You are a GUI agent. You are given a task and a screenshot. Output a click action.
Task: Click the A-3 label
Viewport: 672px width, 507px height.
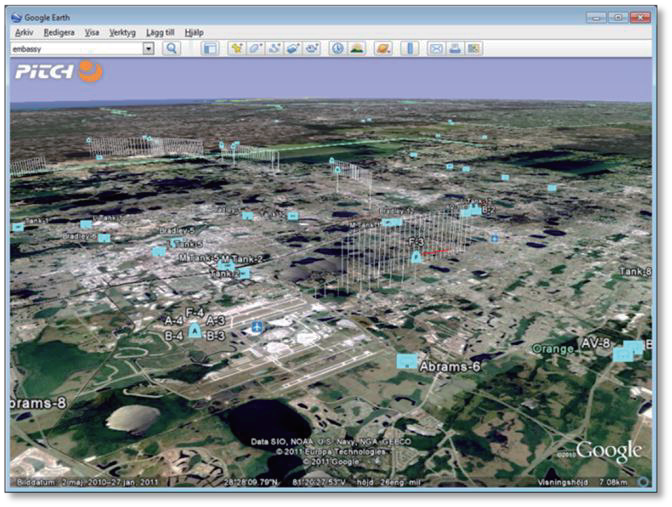[x=215, y=321]
